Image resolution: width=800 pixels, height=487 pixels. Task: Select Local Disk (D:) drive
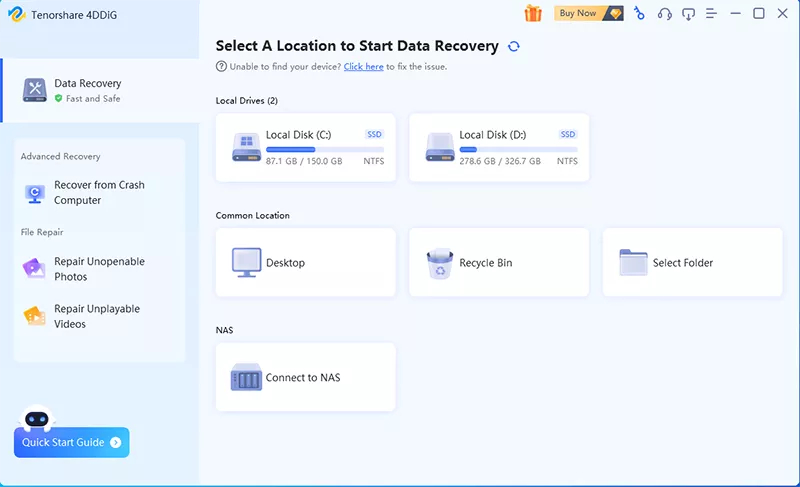coord(499,147)
